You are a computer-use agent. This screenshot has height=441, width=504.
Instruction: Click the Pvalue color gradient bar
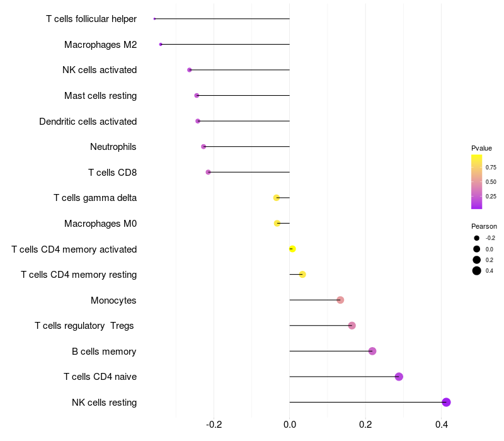click(x=476, y=181)
